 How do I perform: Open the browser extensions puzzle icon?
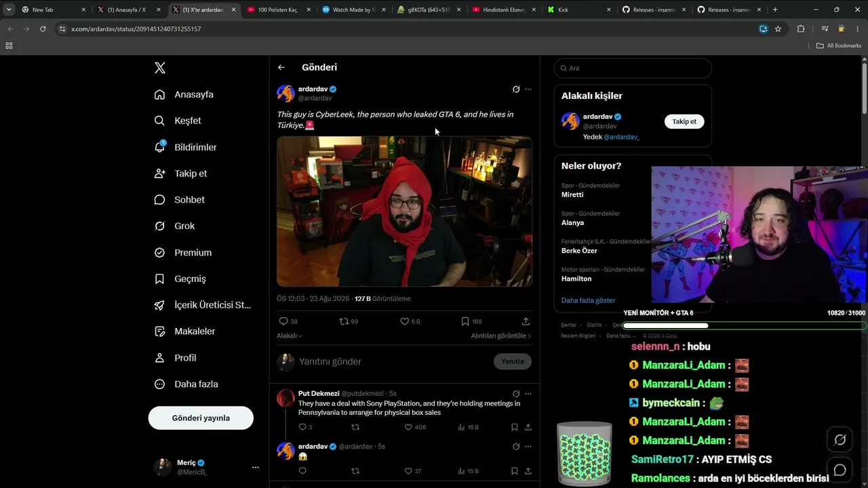(x=801, y=29)
